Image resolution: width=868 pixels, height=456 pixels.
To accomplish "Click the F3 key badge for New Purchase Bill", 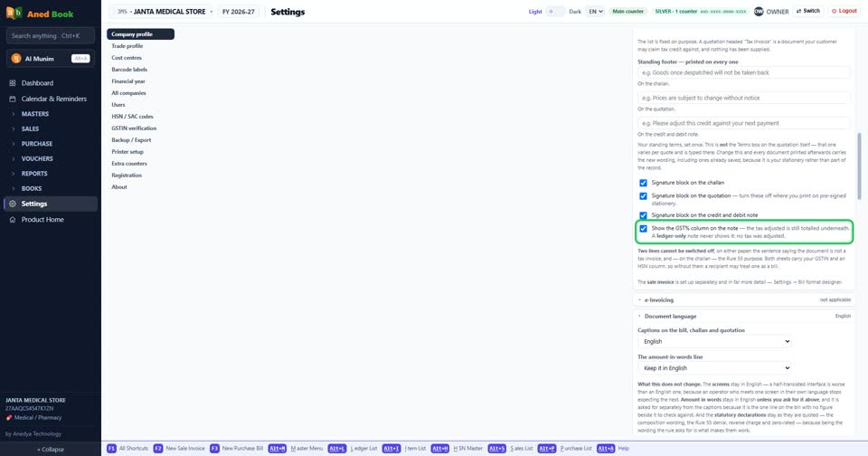I will (x=214, y=448).
